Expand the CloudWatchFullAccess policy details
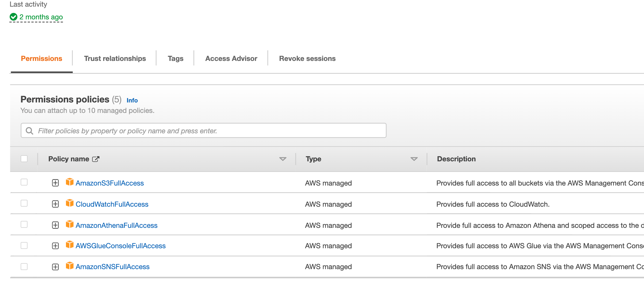644x289 pixels. coord(55,204)
